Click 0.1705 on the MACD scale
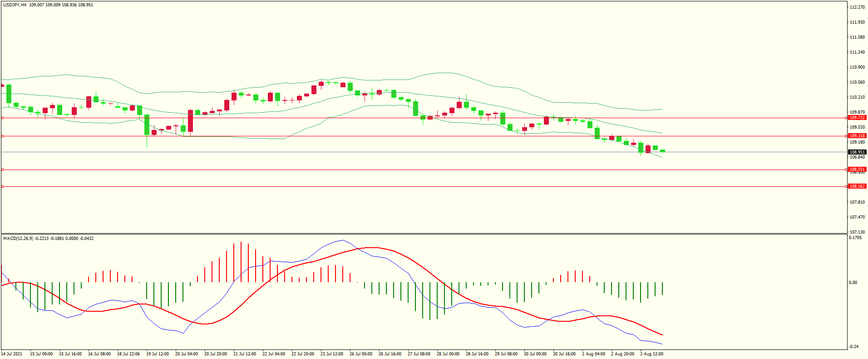This screenshot has height=359, width=868. tap(855, 238)
